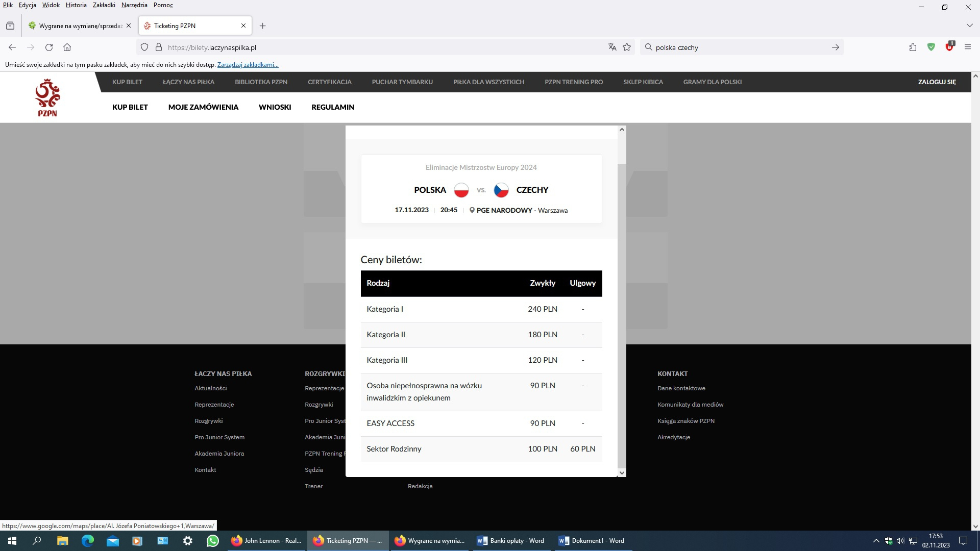Open the Firefox extensions puzzle icon
The height and width of the screenshot is (551, 980).
pyautogui.click(x=913, y=47)
